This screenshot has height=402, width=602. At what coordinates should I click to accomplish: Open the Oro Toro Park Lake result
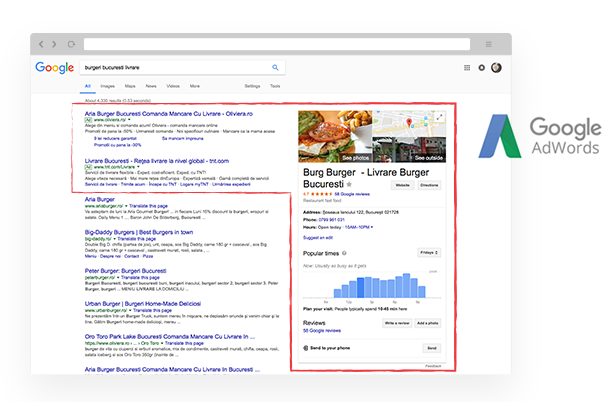(169, 337)
